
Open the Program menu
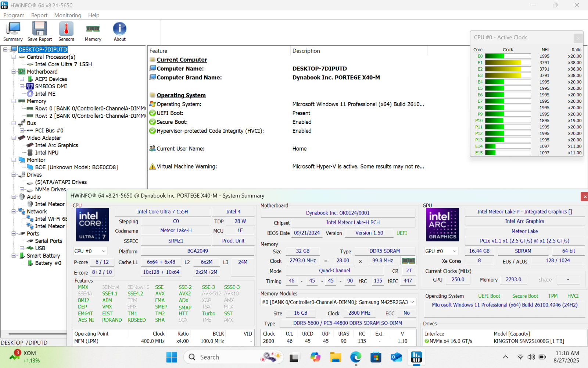[14, 15]
